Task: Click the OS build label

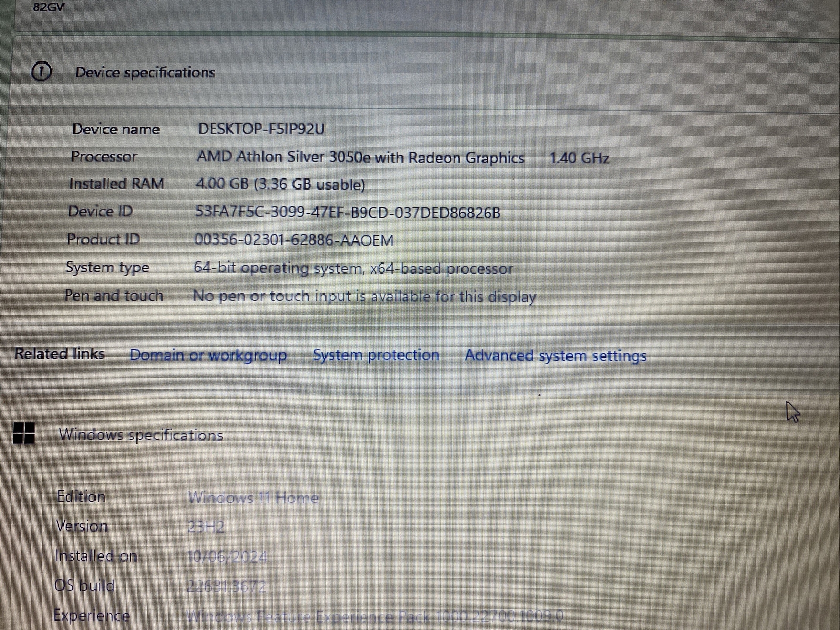Action: pyautogui.click(x=84, y=585)
